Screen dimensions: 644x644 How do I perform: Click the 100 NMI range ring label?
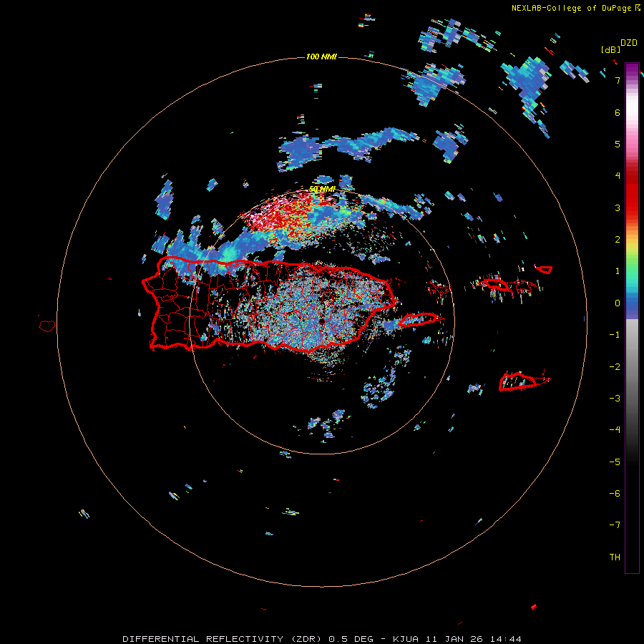pos(321,57)
